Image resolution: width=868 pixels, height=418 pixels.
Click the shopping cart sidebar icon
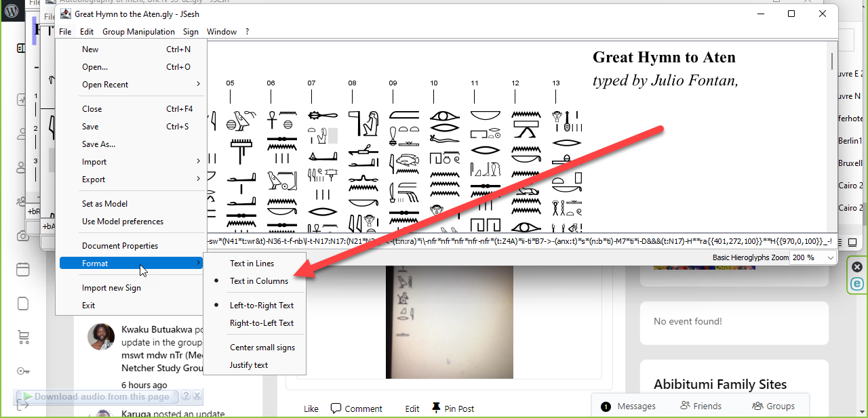(23, 337)
